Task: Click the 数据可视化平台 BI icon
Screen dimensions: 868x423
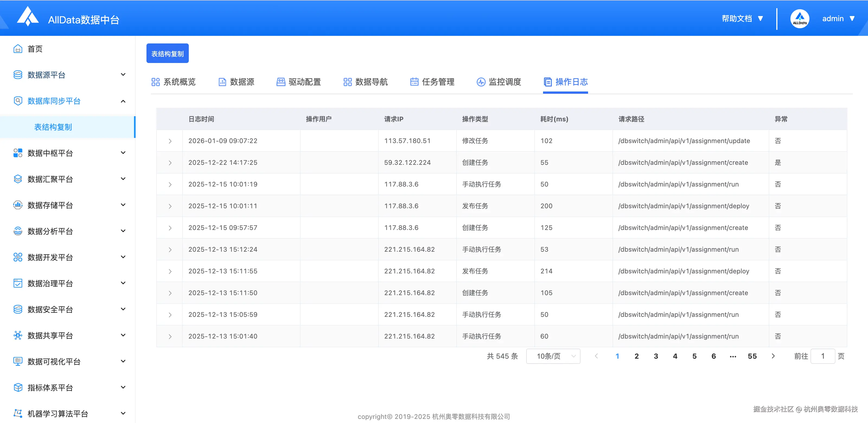Action: pos(18,361)
